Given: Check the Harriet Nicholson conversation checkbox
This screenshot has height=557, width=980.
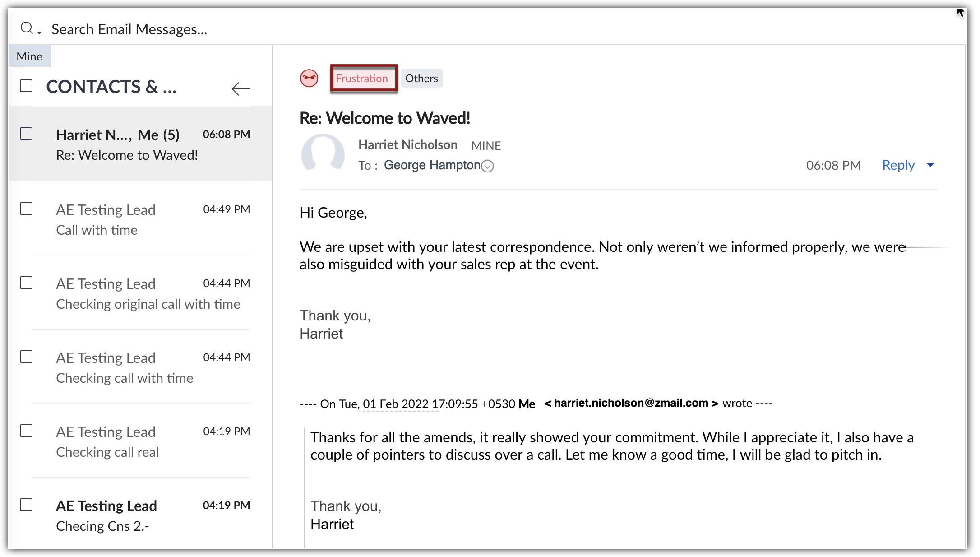Looking at the screenshot, I should (26, 134).
